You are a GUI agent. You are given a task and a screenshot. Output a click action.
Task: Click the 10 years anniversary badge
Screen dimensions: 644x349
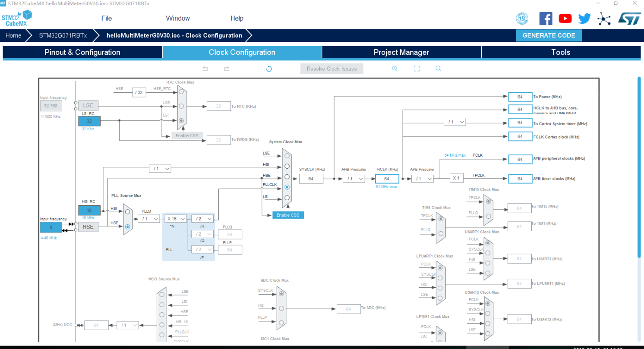(x=522, y=18)
